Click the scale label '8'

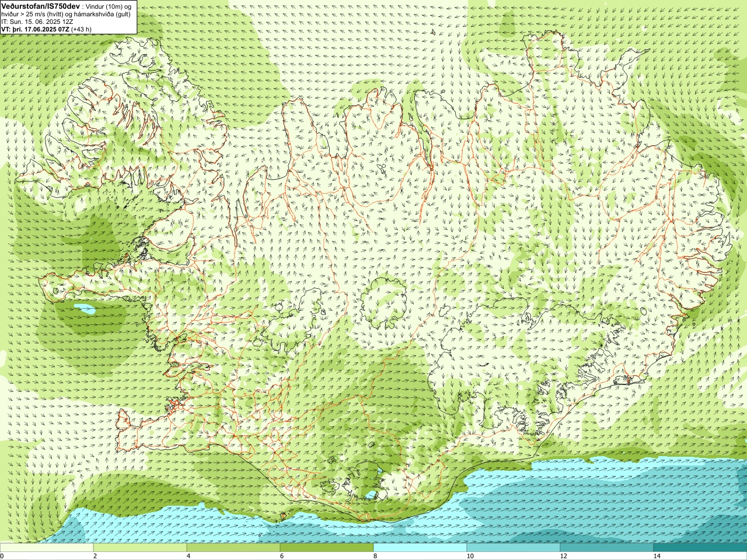coord(375,556)
